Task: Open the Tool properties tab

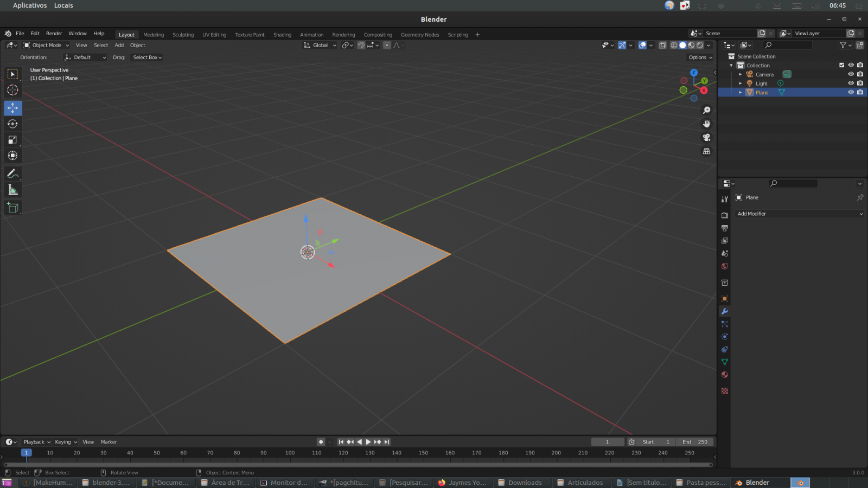Action: pos(724,199)
